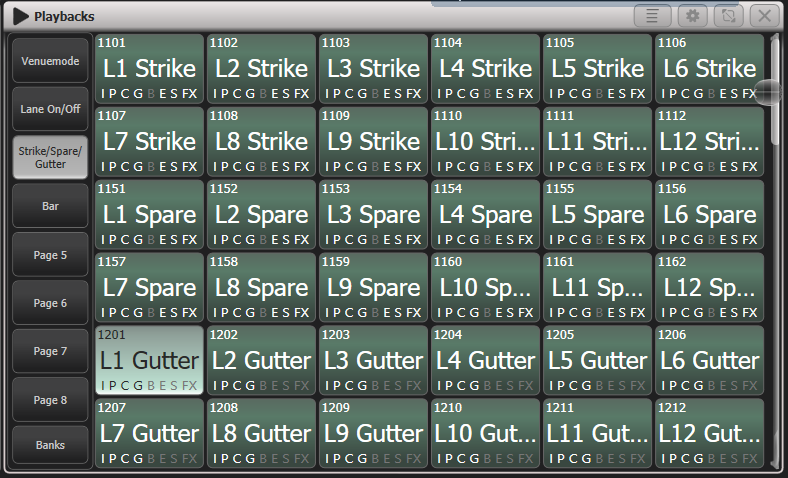Select playback 1156 L6 Spare

click(x=710, y=215)
